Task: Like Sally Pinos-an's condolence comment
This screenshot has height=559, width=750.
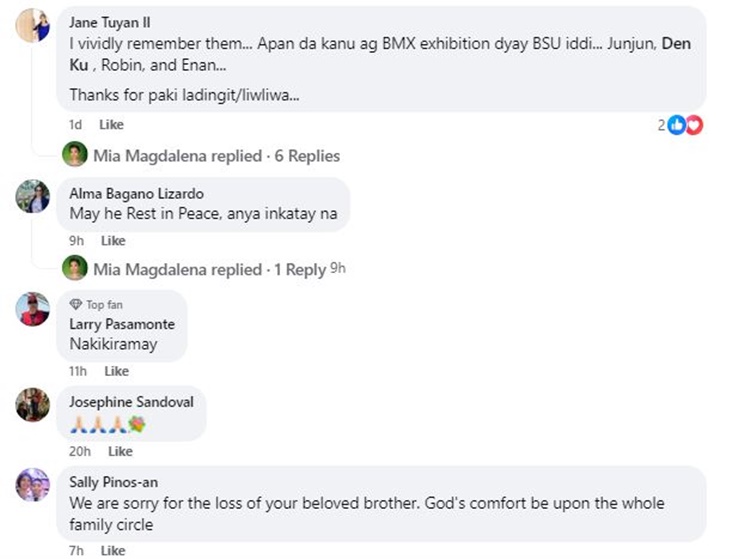Action: click(113, 551)
